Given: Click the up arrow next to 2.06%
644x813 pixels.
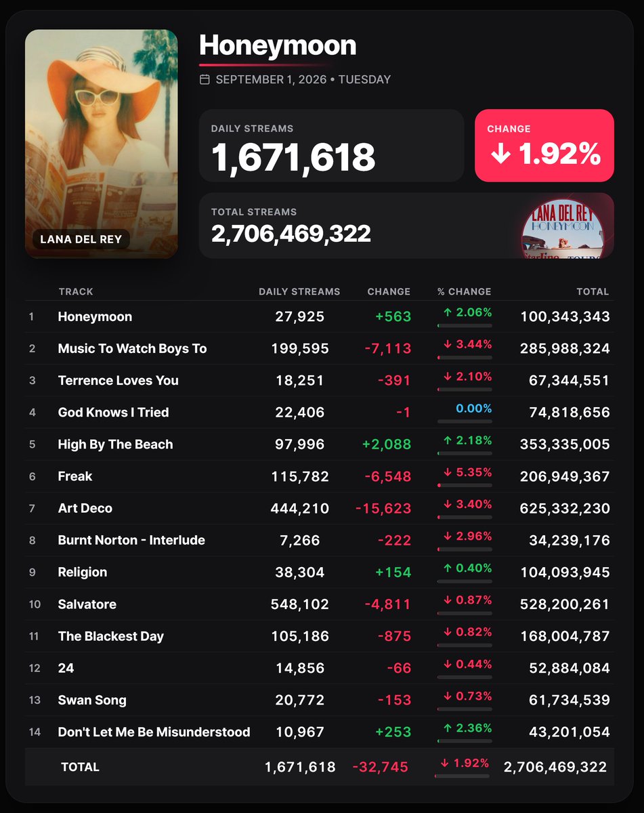Looking at the screenshot, I should (446, 312).
